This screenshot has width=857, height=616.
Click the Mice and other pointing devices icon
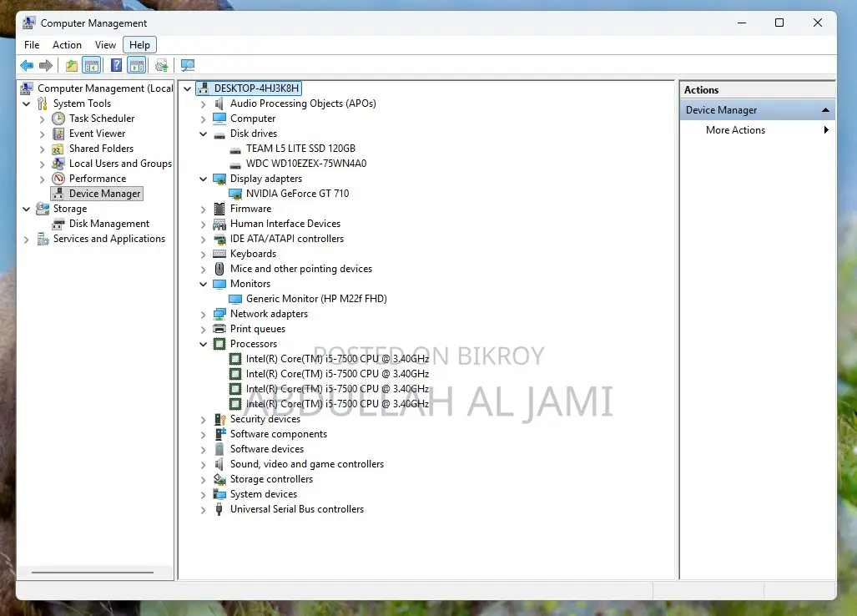coord(219,269)
